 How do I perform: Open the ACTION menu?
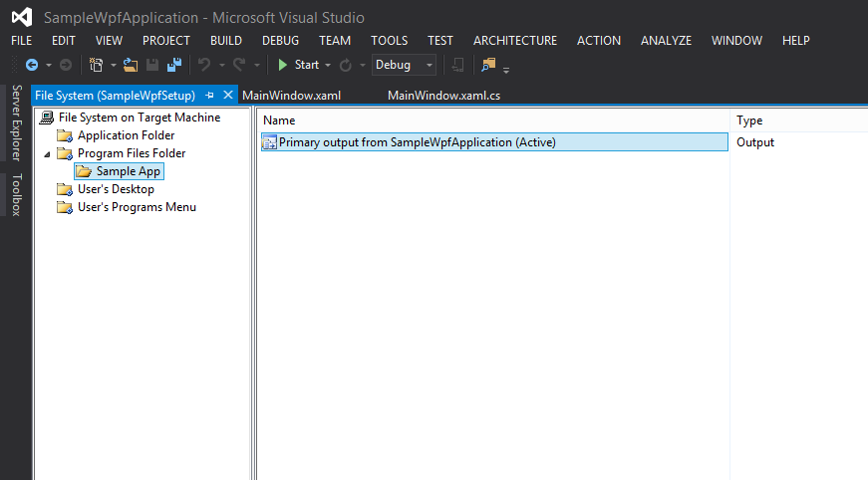(599, 41)
